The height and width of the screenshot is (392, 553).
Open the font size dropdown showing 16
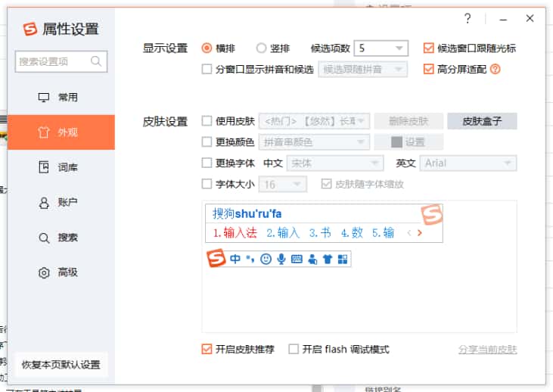click(x=282, y=184)
